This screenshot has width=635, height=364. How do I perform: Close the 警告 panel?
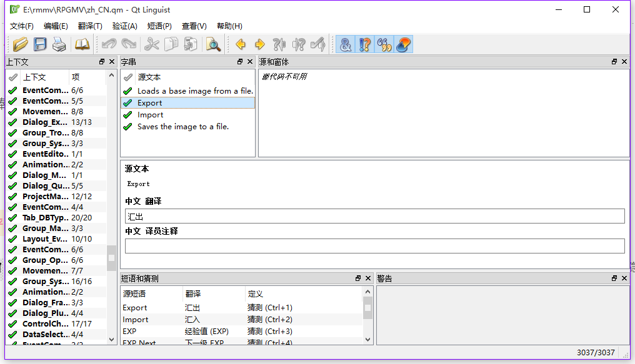pos(624,278)
